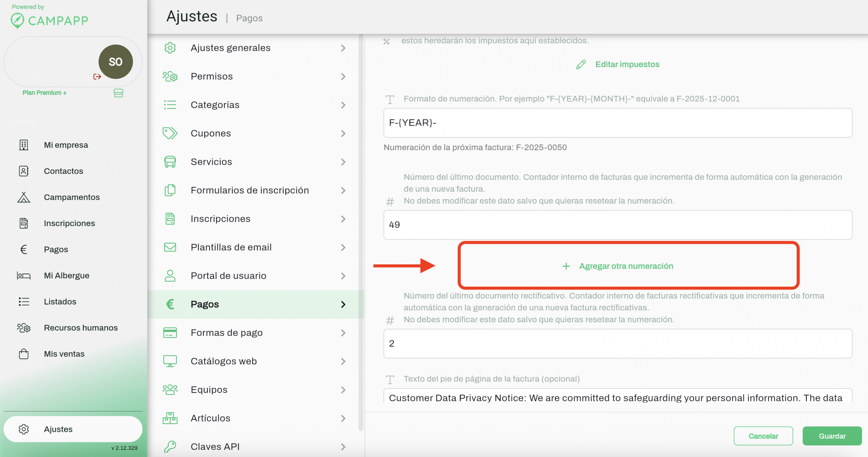Open Portal de usuario settings
Image resolution: width=868 pixels, height=457 pixels.
pyautogui.click(x=228, y=276)
